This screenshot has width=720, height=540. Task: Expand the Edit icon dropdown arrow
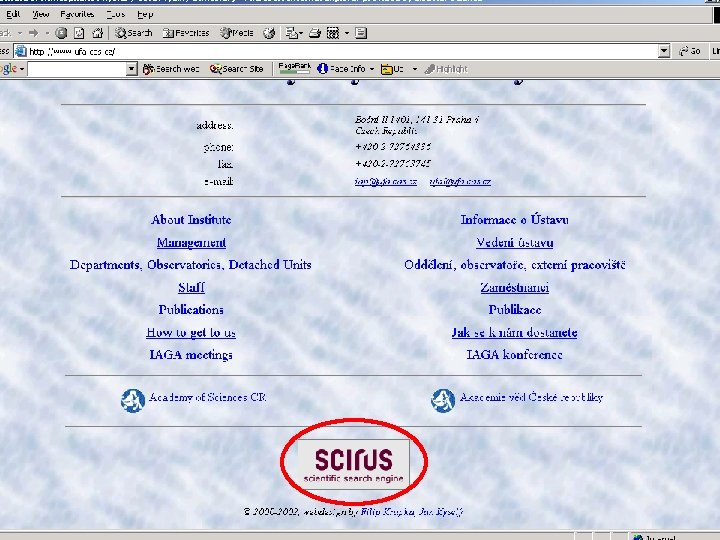(x=347, y=33)
